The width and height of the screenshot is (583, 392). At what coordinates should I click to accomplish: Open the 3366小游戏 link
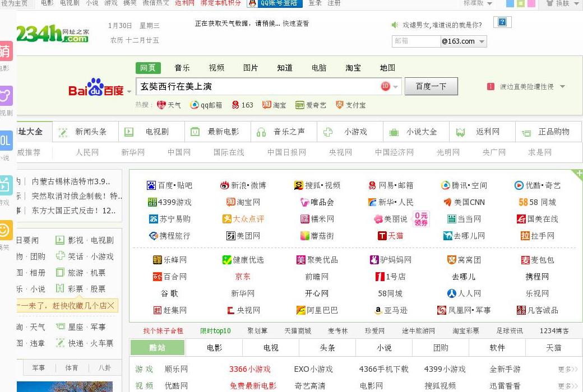click(x=250, y=370)
